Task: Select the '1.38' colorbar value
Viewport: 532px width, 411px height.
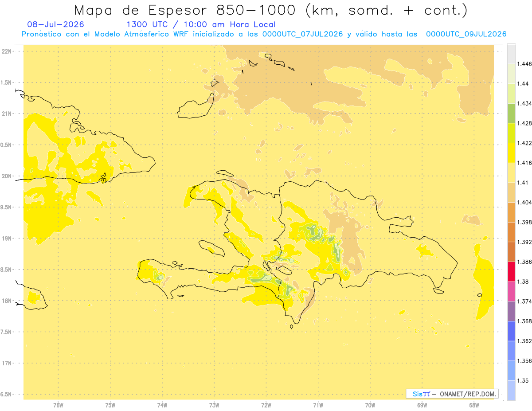Action: coord(524,282)
